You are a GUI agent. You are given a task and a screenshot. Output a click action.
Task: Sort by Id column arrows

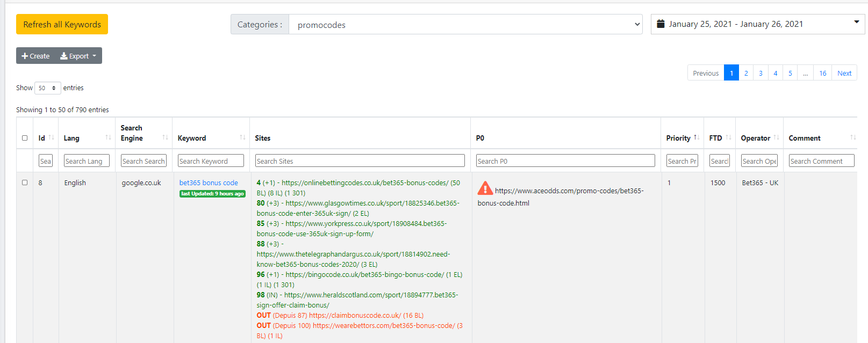click(52, 138)
